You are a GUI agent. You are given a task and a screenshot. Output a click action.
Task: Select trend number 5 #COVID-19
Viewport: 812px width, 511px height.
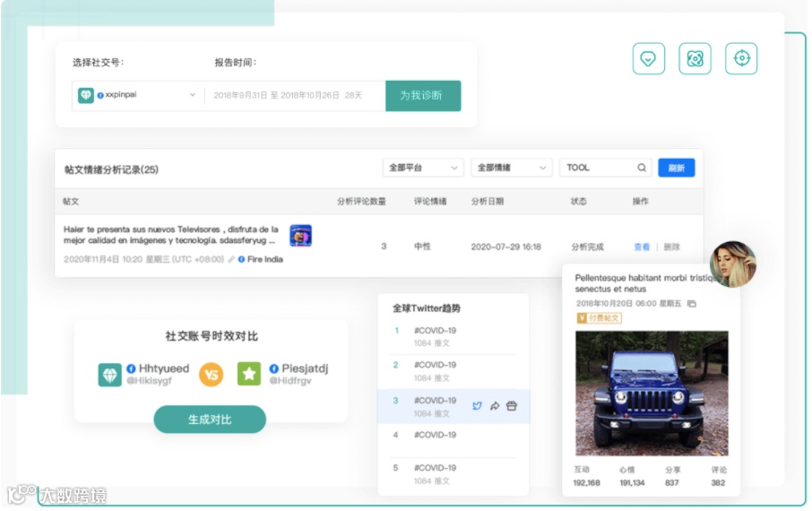(x=454, y=474)
